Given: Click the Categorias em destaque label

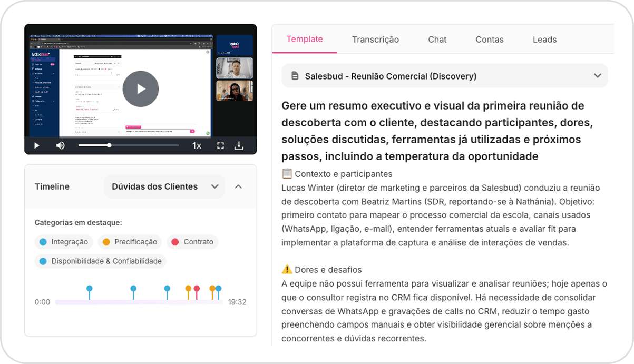Looking at the screenshot, I should (x=79, y=223).
